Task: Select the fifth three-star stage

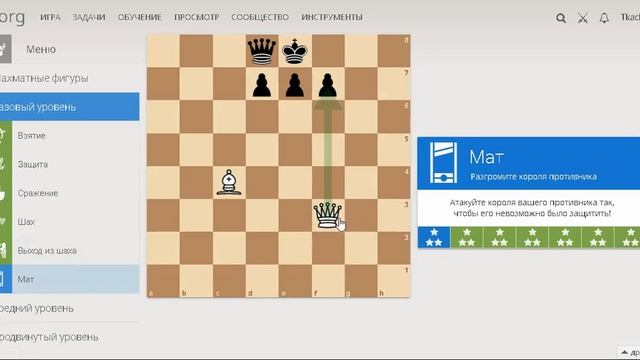Action: point(565,238)
